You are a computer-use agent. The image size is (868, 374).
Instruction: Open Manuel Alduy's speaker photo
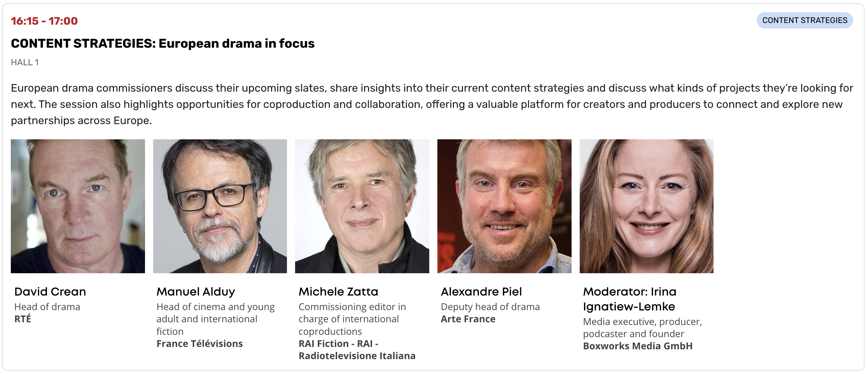tap(220, 206)
